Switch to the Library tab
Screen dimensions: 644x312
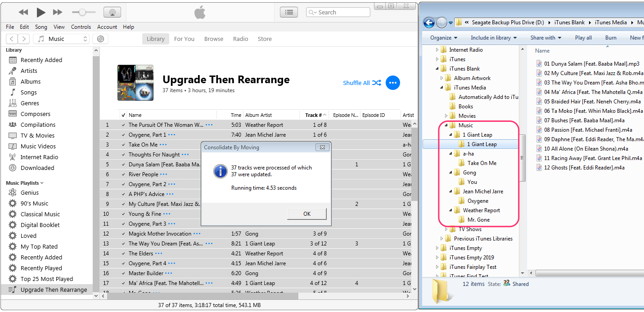156,39
